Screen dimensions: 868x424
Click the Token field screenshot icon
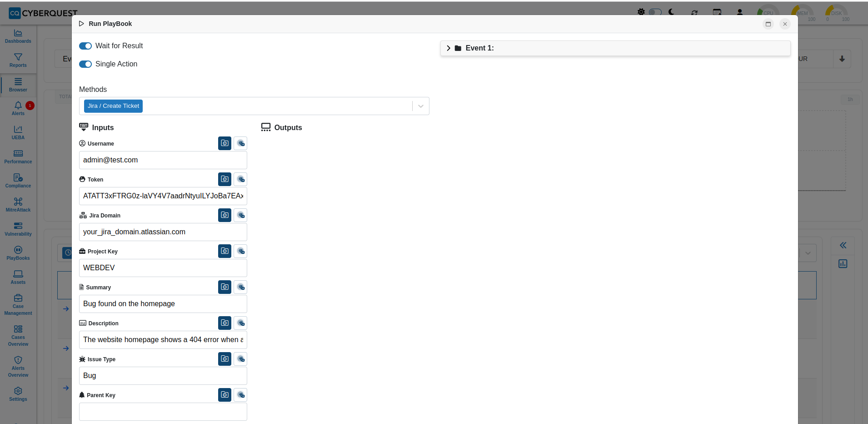point(224,179)
